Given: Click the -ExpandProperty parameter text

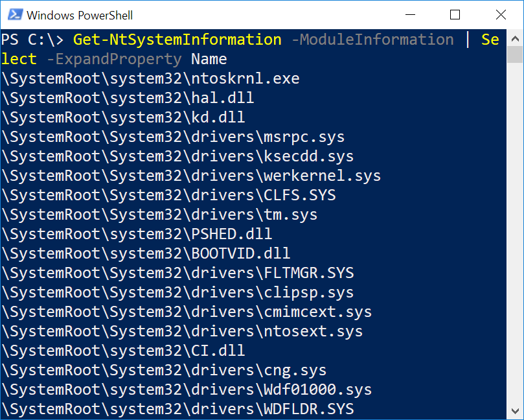Looking at the screenshot, I should (x=114, y=59).
